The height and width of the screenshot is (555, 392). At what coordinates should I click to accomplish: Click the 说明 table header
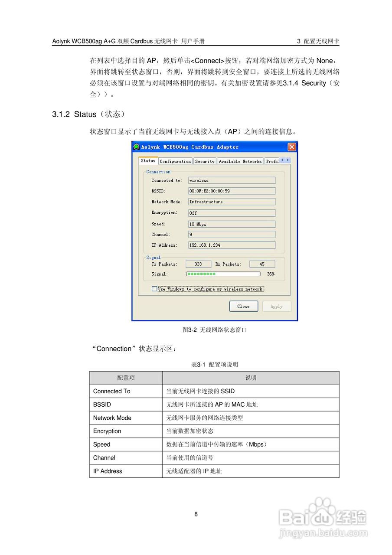click(251, 378)
